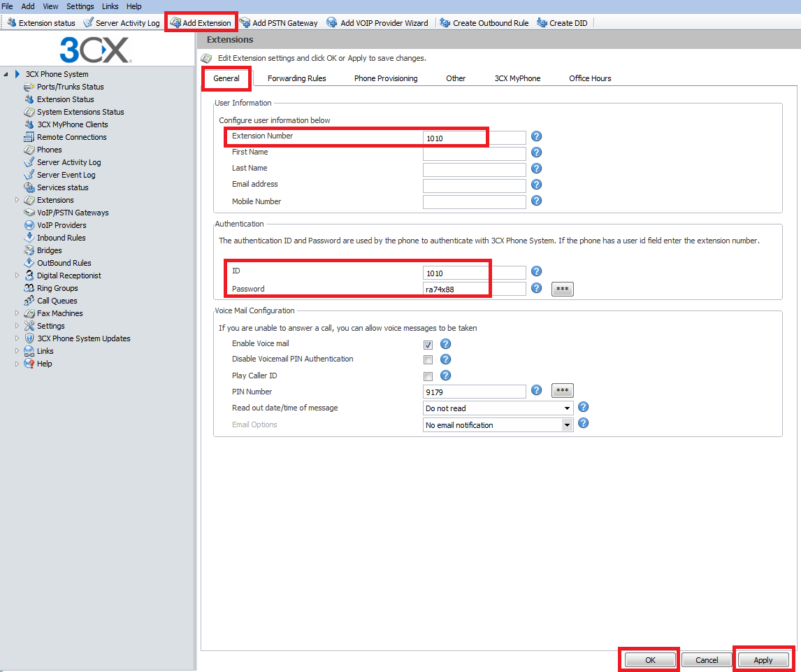Click the Add PSTN Gateway toolbar icon

pyautogui.click(x=245, y=23)
